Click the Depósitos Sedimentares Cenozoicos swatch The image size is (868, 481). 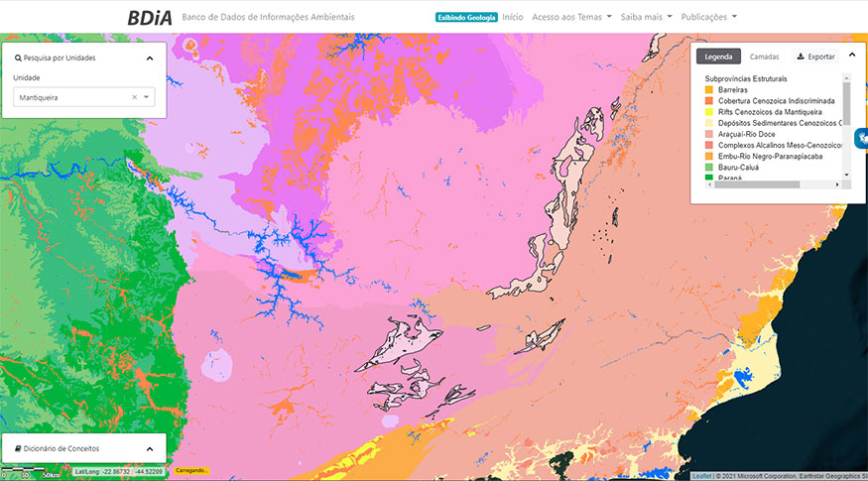click(708, 123)
